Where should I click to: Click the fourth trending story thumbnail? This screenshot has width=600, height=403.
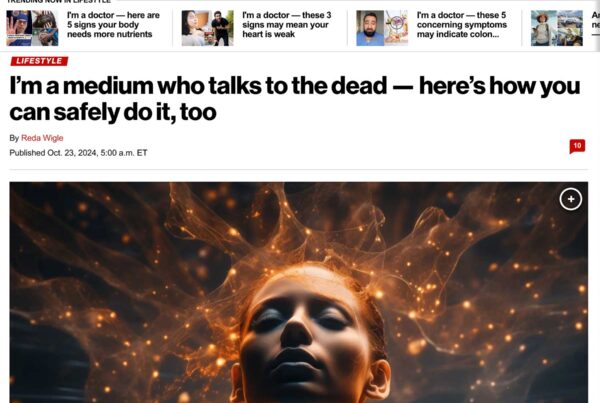pos(557,28)
